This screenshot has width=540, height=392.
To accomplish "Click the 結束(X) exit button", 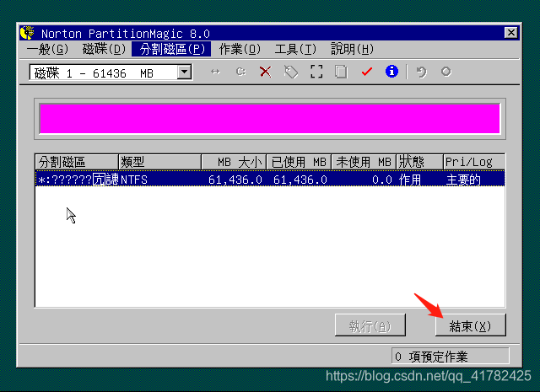I will (471, 325).
